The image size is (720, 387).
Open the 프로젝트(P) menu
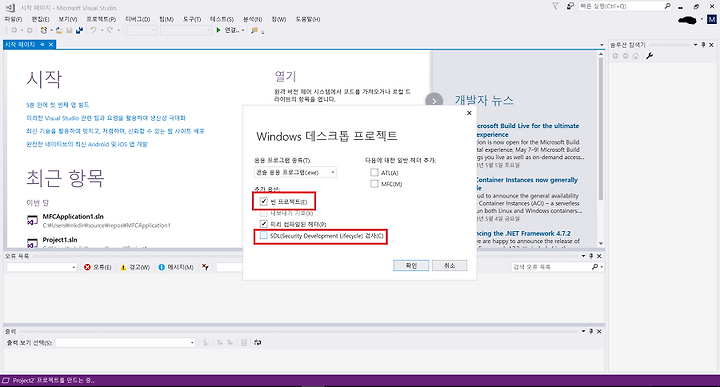101,19
